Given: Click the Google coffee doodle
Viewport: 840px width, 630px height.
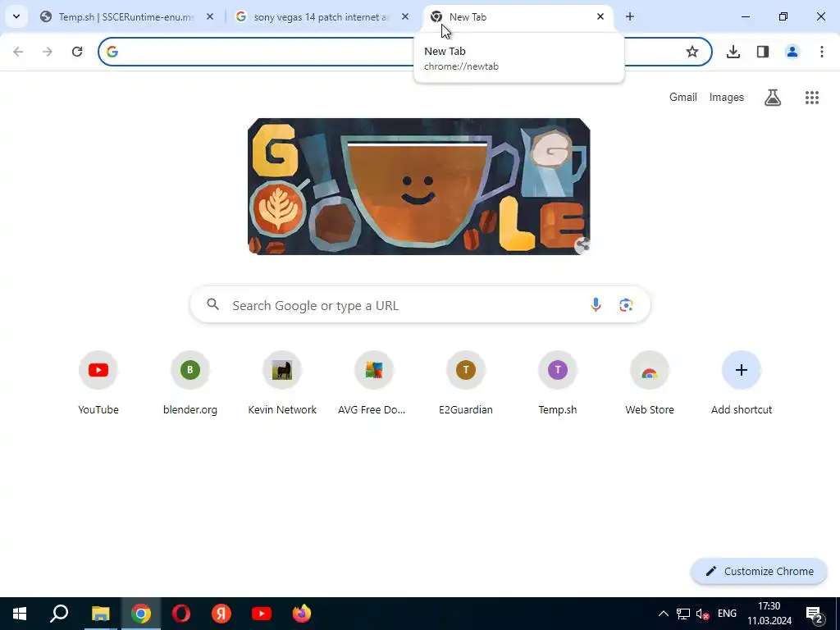Looking at the screenshot, I should pos(419,186).
